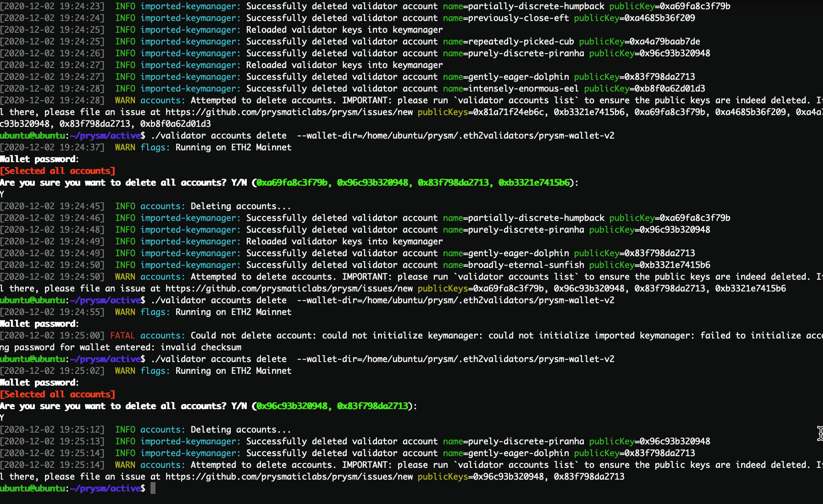Viewport: 823px width, 504px height.
Task: Select account name "previously-close-eft"
Action: tap(519, 18)
